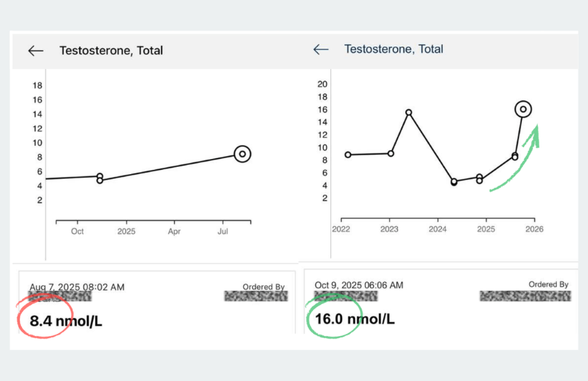Click the 2023 peak data point near 16

pos(409,112)
